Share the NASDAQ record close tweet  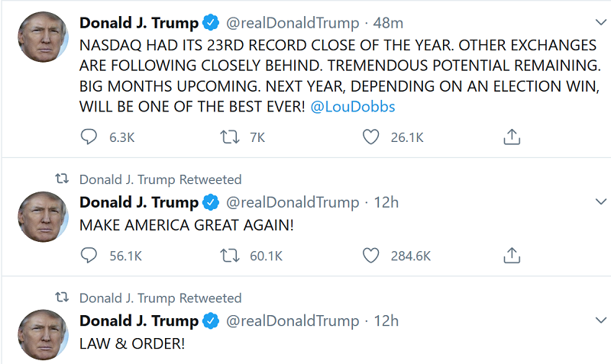click(512, 137)
